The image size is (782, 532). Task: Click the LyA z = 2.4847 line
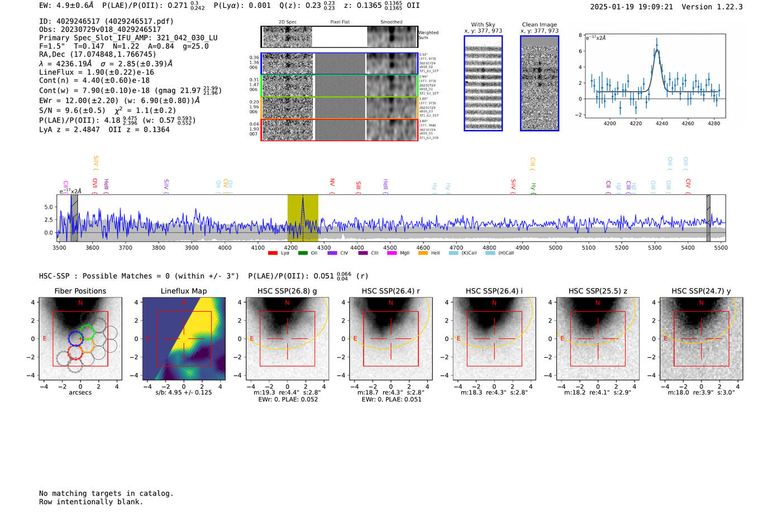(104, 130)
